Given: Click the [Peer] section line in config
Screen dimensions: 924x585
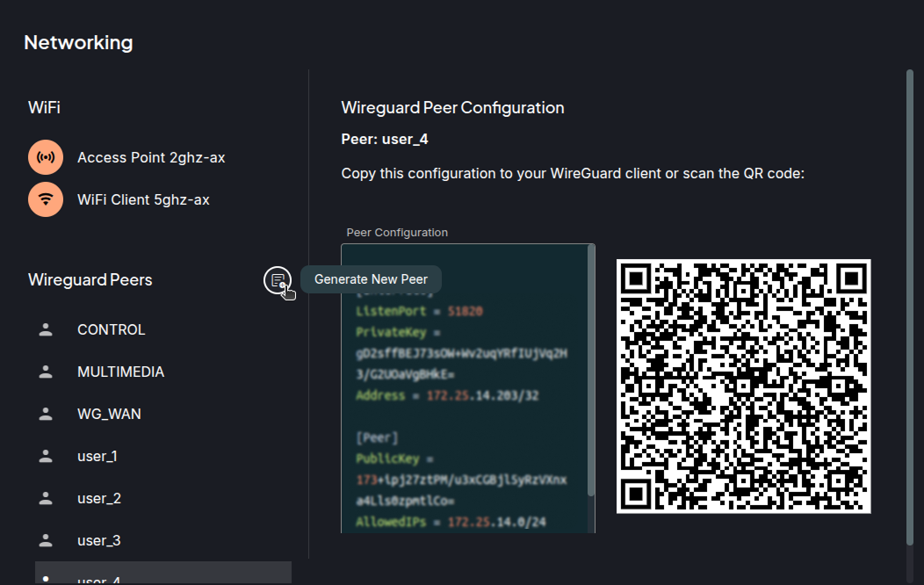Looking at the screenshot, I should tap(377, 437).
